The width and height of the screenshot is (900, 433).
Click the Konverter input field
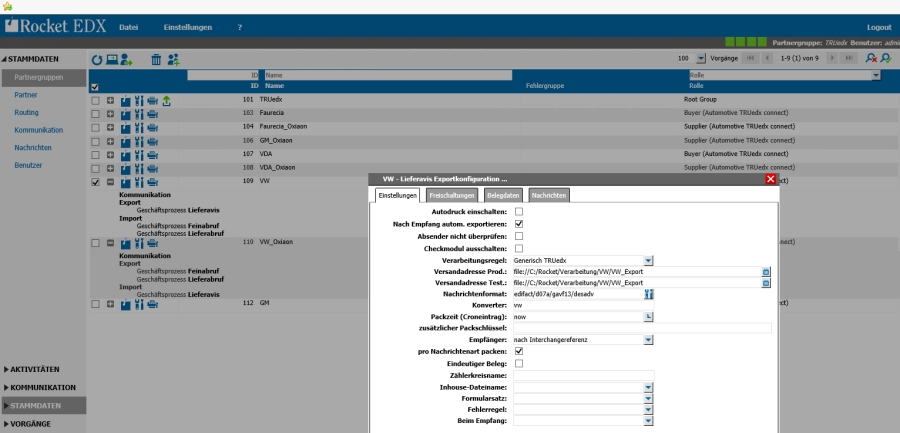[583, 306]
